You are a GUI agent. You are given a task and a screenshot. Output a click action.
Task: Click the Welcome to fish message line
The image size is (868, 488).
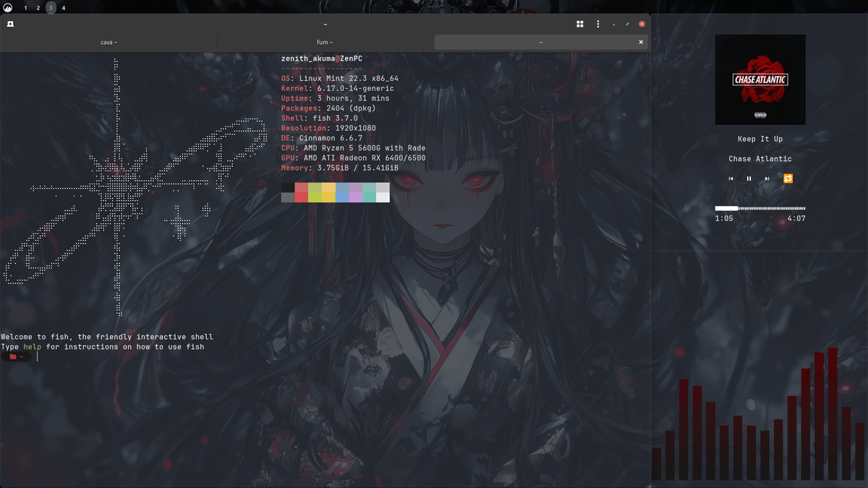[107, 337]
